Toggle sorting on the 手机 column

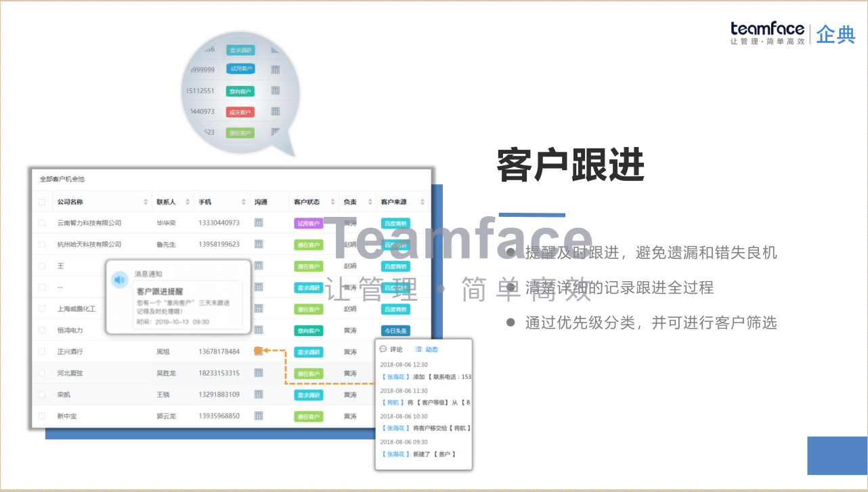pos(242,201)
